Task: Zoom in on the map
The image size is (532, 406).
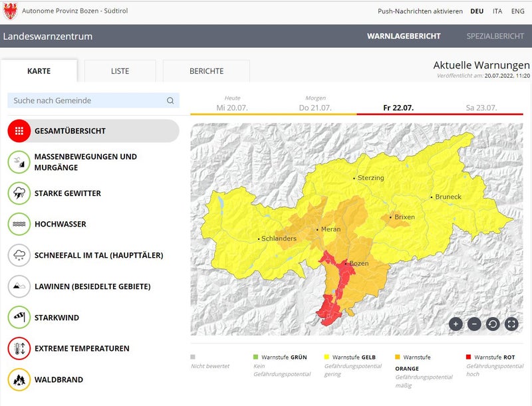Action: (456, 324)
